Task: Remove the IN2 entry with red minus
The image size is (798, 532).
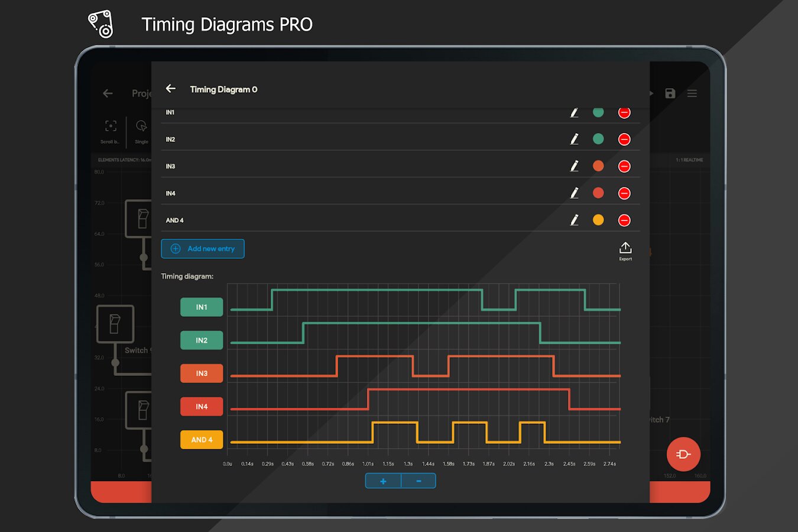Action: (x=624, y=140)
